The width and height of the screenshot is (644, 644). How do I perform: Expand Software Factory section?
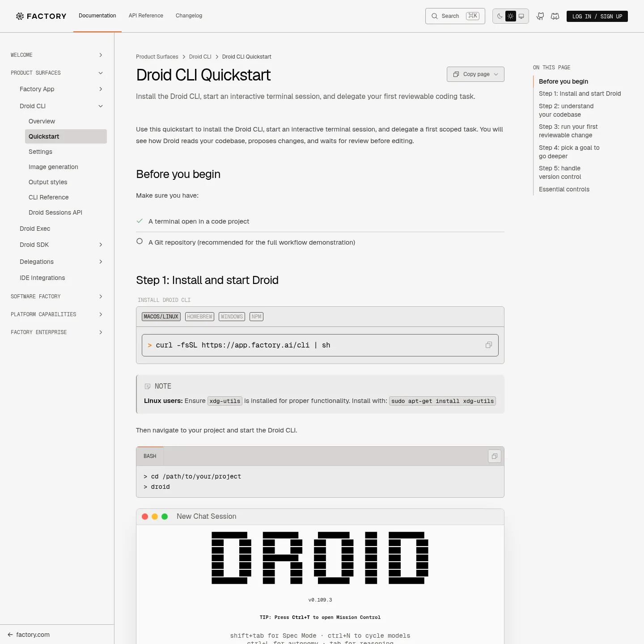click(x=101, y=297)
